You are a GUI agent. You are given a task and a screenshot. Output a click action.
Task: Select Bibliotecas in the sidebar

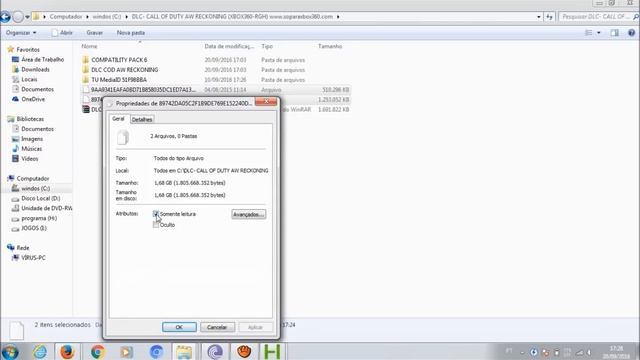pyautogui.click(x=30, y=119)
